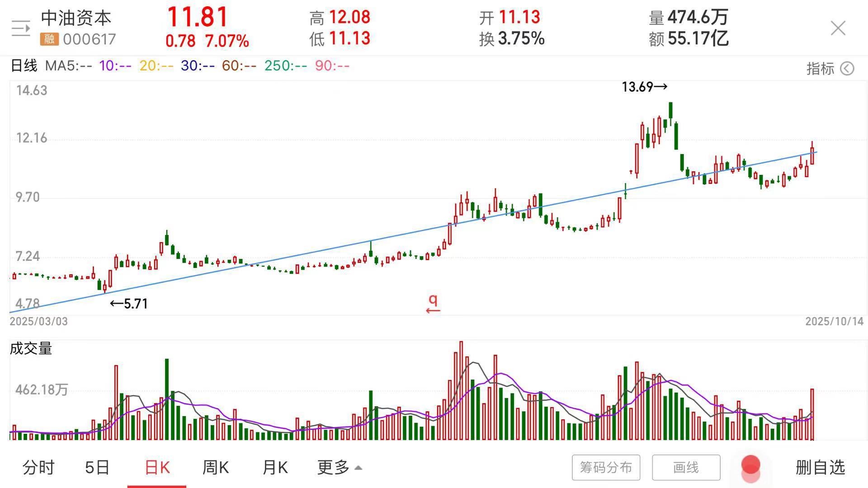Switch to 月K monthly tab

275,467
